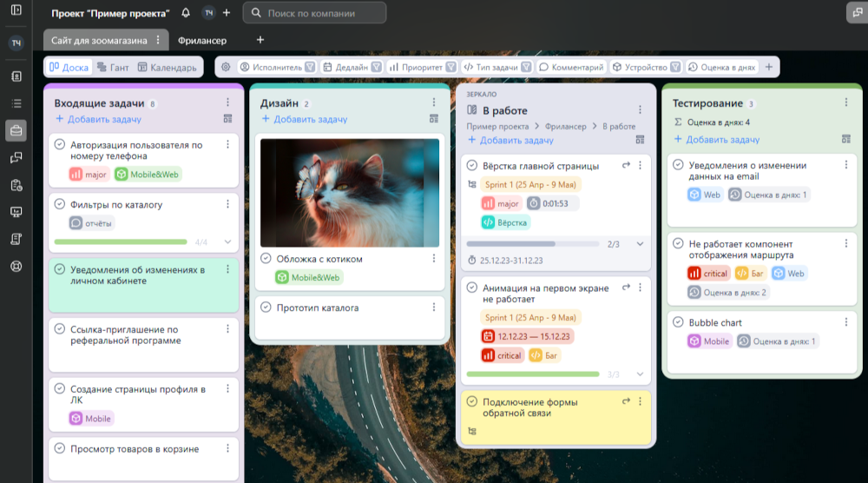This screenshot has width=868, height=483.
Task: Open the chat window icon at top-right
Action: [x=857, y=13]
